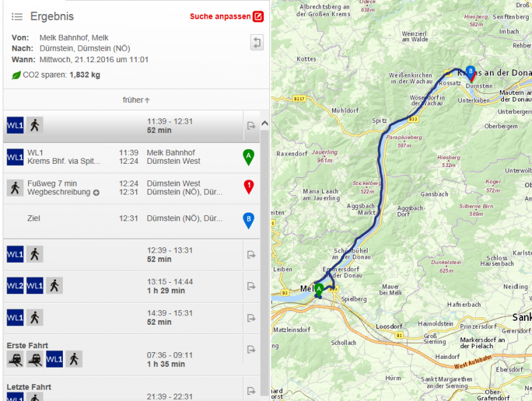Click the Suche anpassen link
The height and width of the screenshot is (401, 532).
point(220,17)
